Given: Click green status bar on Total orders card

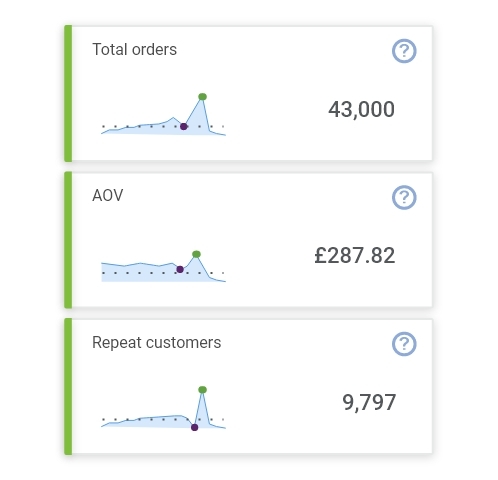Looking at the screenshot, I should (68, 93).
